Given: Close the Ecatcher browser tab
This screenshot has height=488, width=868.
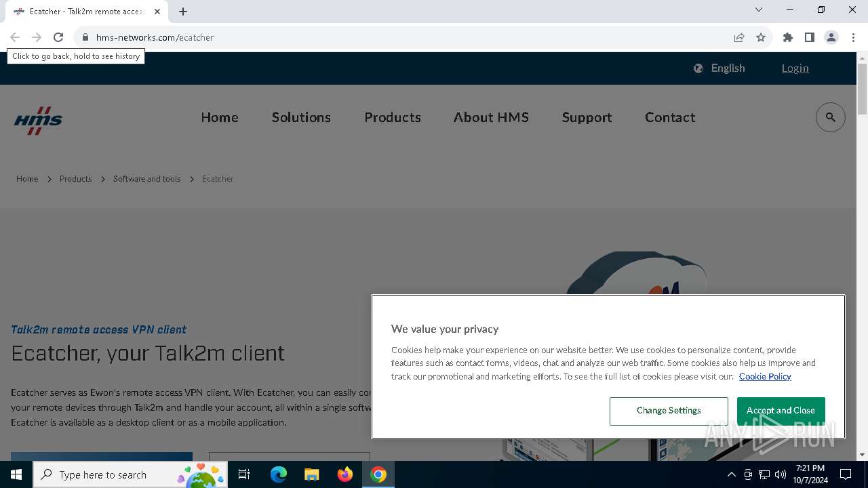Looking at the screenshot, I should (157, 12).
